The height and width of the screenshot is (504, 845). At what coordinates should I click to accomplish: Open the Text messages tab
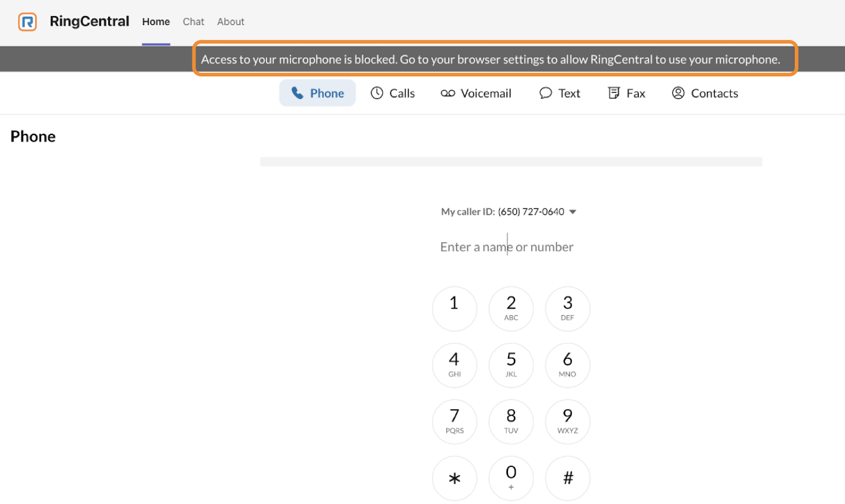click(560, 93)
